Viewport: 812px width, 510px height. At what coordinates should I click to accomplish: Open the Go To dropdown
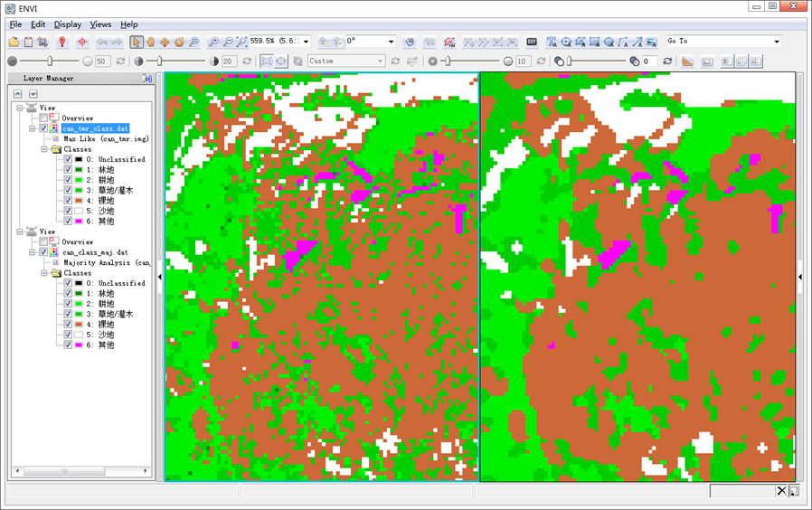click(x=776, y=42)
